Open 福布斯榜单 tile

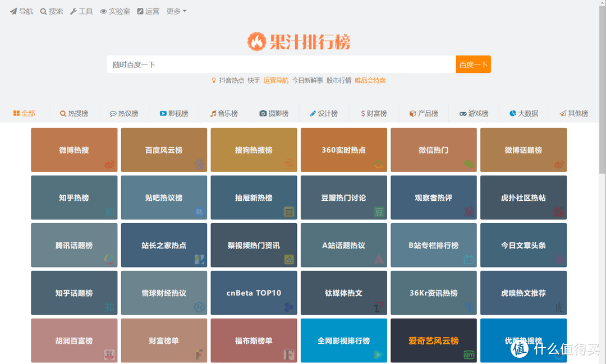(x=254, y=340)
